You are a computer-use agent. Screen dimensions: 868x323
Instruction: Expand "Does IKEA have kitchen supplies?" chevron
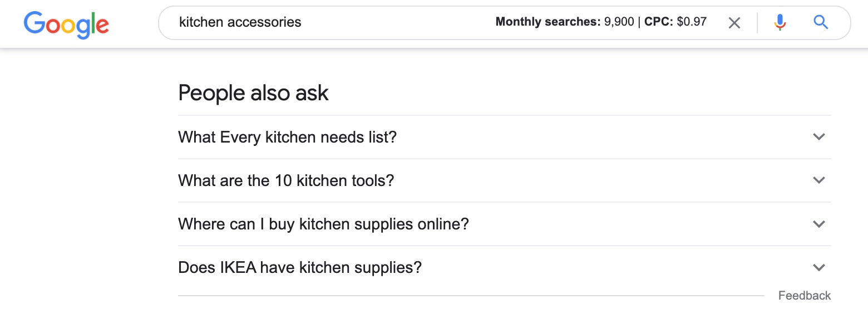[x=818, y=267]
